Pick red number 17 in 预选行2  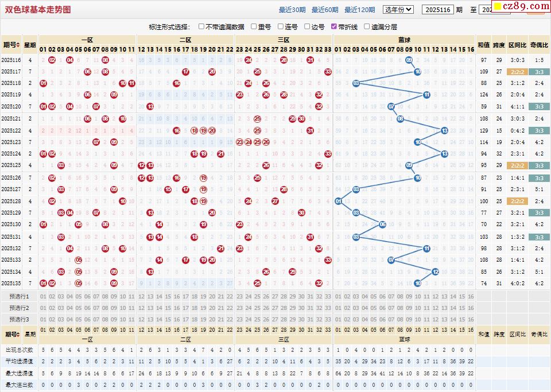click(185, 308)
